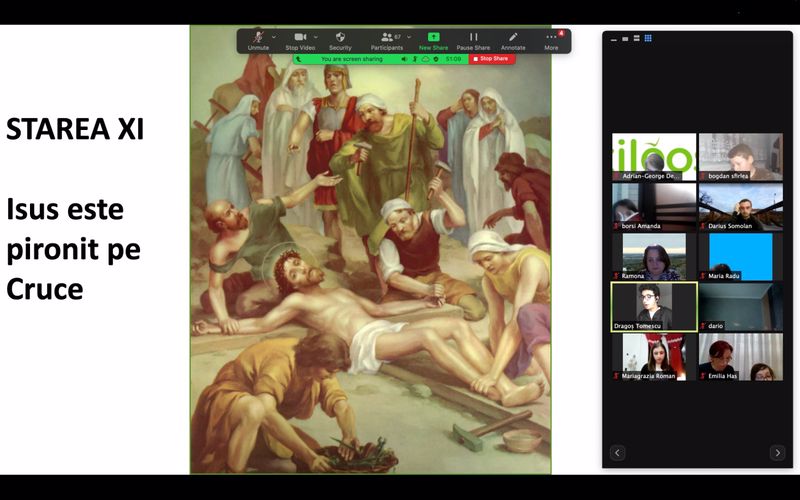800x500 pixels.
Task: Switch video panel to grid view
Action: point(648,38)
